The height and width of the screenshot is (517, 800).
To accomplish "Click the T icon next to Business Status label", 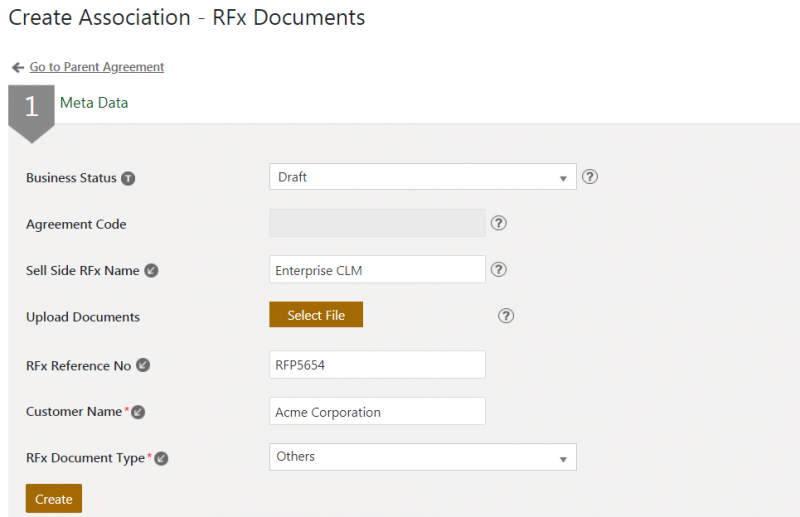I will click(x=128, y=178).
